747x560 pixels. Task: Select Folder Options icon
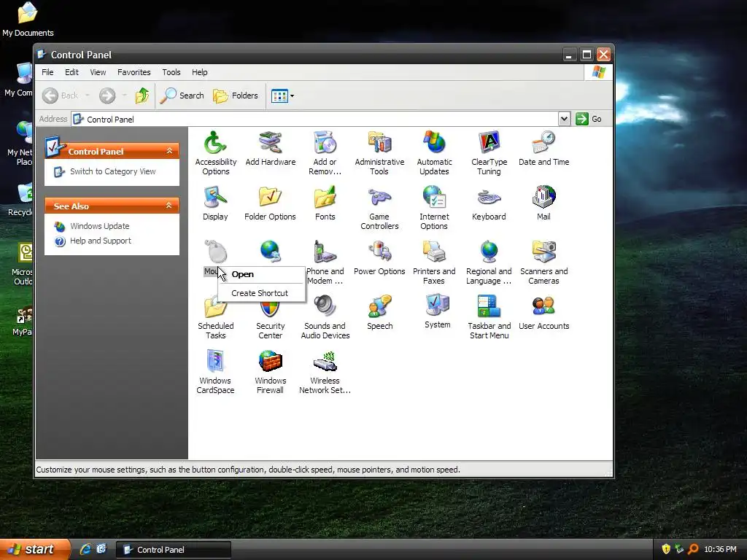pyautogui.click(x=270, y=203)
